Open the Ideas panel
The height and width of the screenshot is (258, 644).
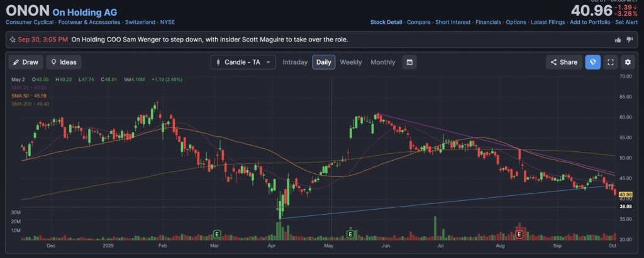(64, 62)
